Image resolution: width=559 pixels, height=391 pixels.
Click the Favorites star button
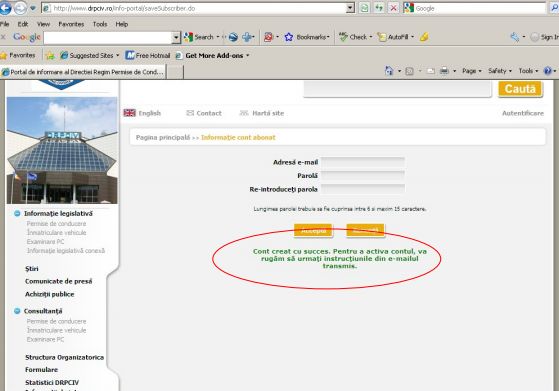[x=18, y=55]
